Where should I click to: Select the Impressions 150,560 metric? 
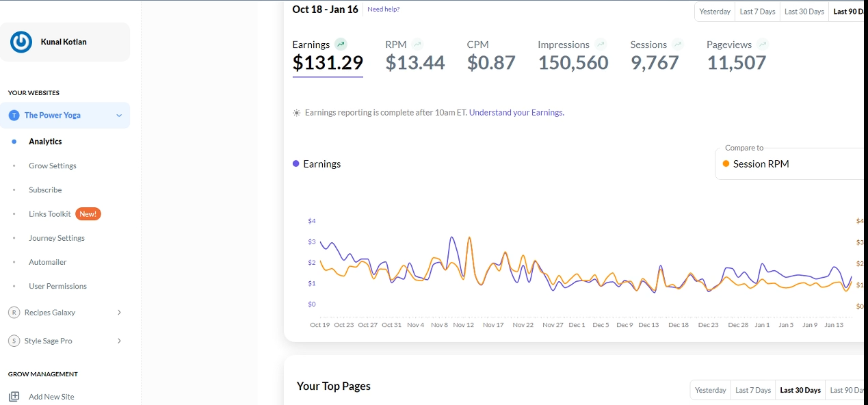[573, 56]
